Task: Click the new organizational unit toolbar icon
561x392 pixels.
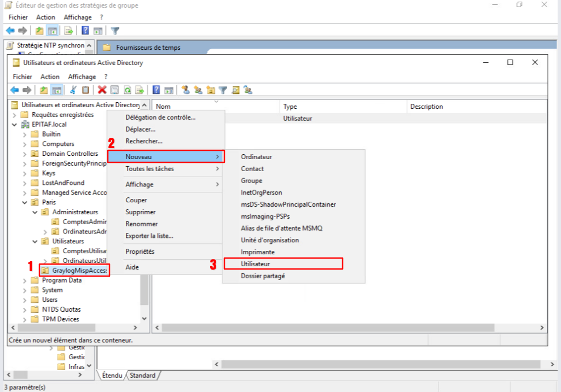Action: tap(211, 90)
